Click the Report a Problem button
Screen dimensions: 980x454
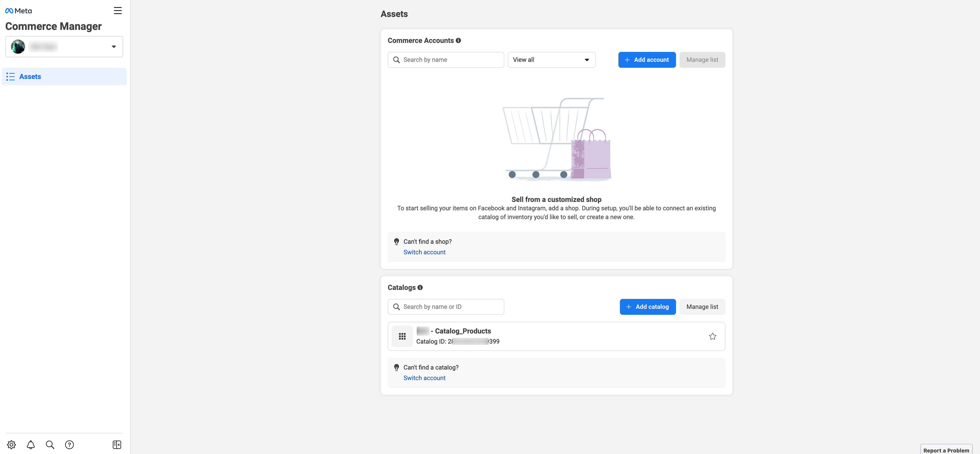coord(946,450)
